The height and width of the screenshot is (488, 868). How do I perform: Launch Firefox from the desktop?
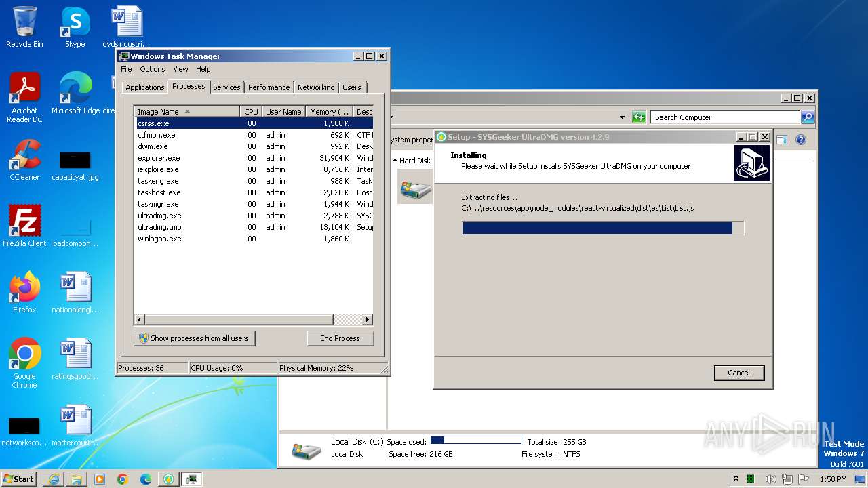(x=24, y=292)
